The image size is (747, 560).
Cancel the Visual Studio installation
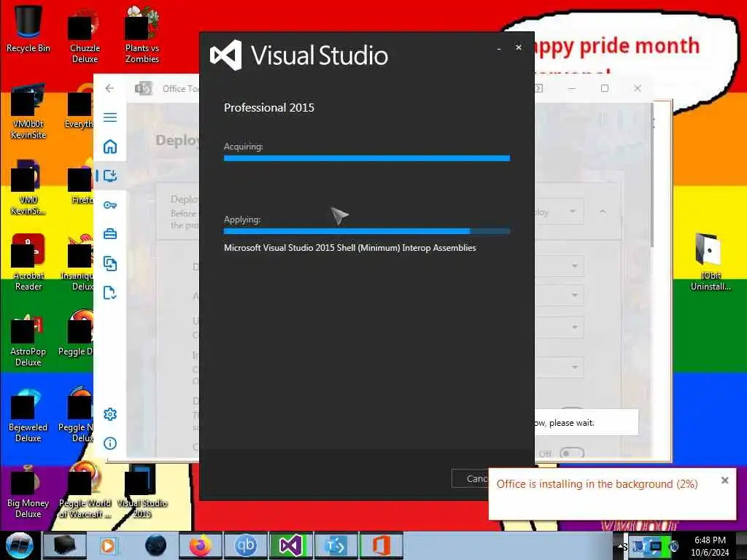tap(470, 478)
